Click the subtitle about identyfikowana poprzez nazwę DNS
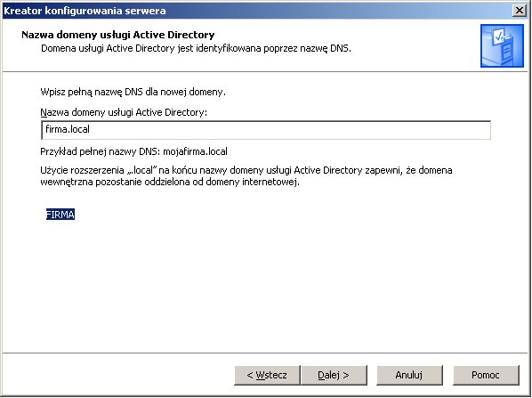This screenshot has width=532, height=398. pos(196,48)
